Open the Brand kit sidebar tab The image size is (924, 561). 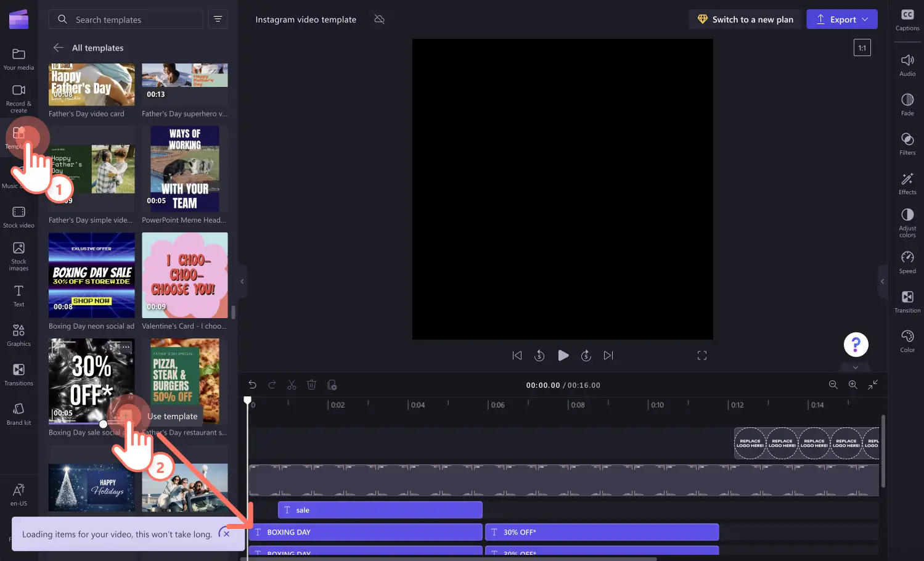click(x=18, y=414)
